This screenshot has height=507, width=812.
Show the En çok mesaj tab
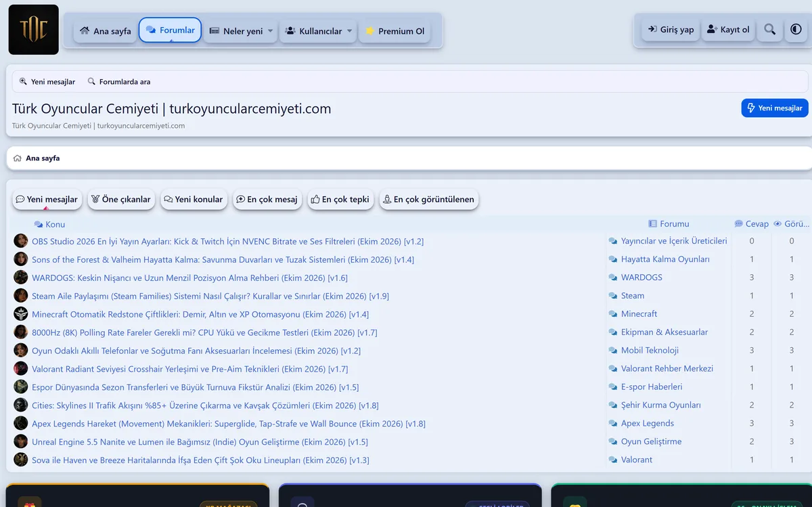tap(267, 200)
